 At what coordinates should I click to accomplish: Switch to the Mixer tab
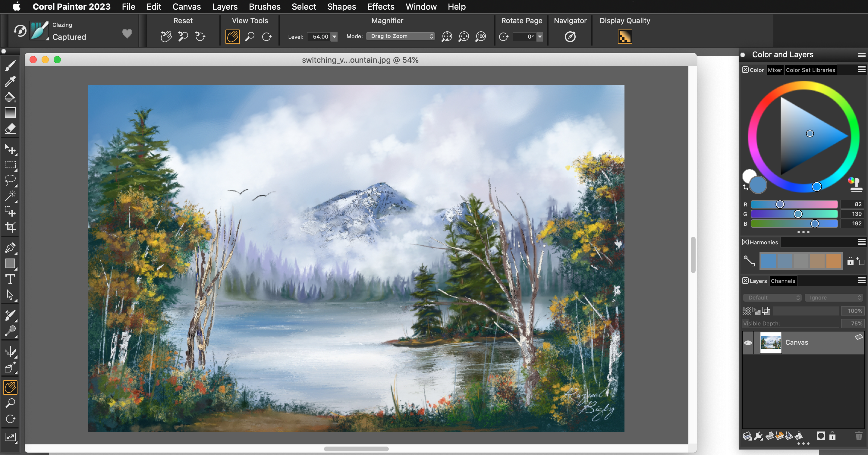pyautogui.click(x=774, y=70)
